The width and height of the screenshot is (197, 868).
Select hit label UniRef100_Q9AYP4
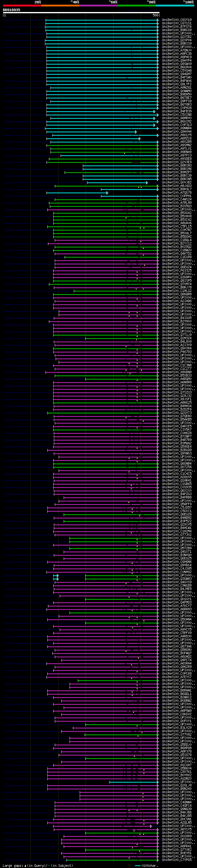(177, 60)
